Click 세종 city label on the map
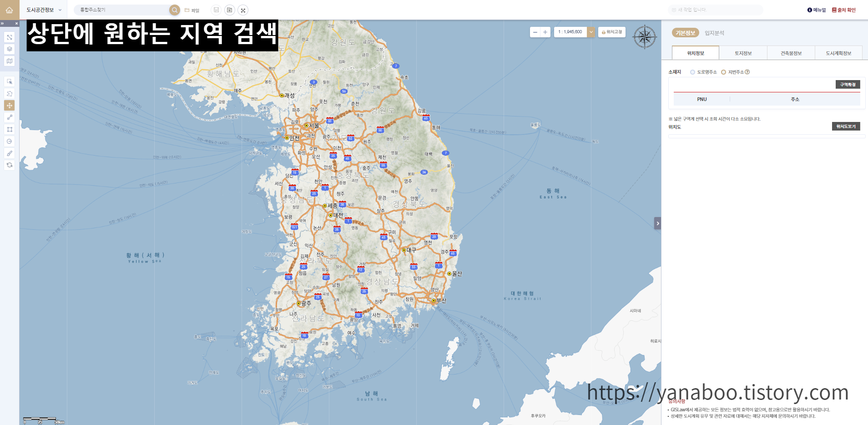Screen dimensions: 868x425 coord(333,206)
